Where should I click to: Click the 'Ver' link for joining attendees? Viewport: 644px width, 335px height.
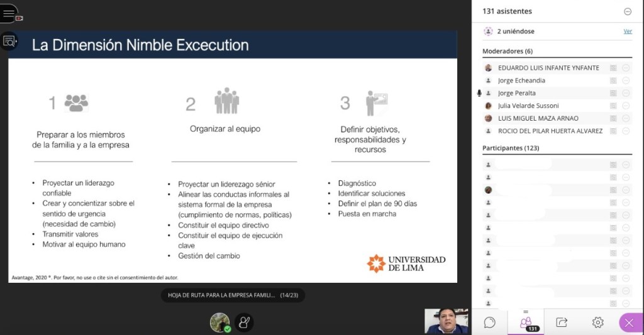point(627,31)
